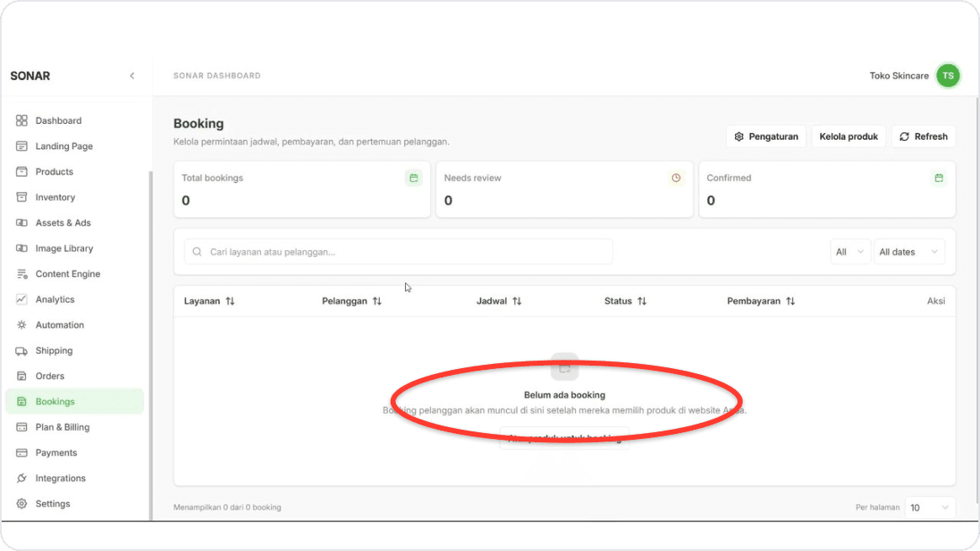Open the Pengaturan settings button

(765, 136)
